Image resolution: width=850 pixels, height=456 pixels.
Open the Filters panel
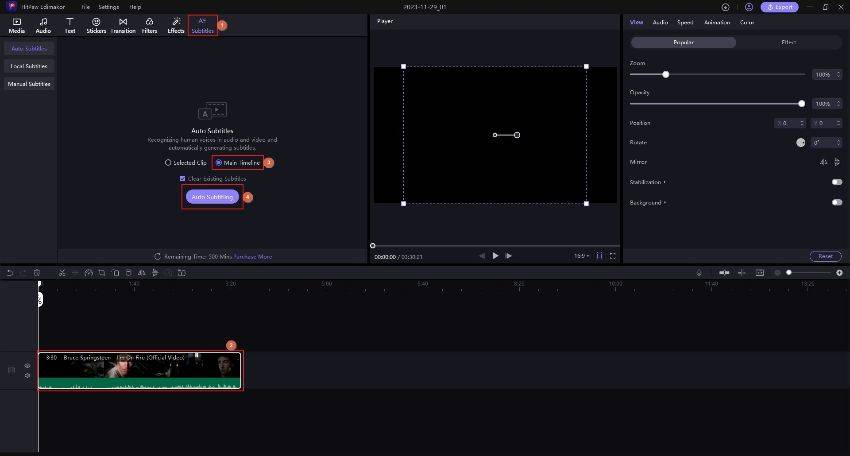[x=149, y=25]
